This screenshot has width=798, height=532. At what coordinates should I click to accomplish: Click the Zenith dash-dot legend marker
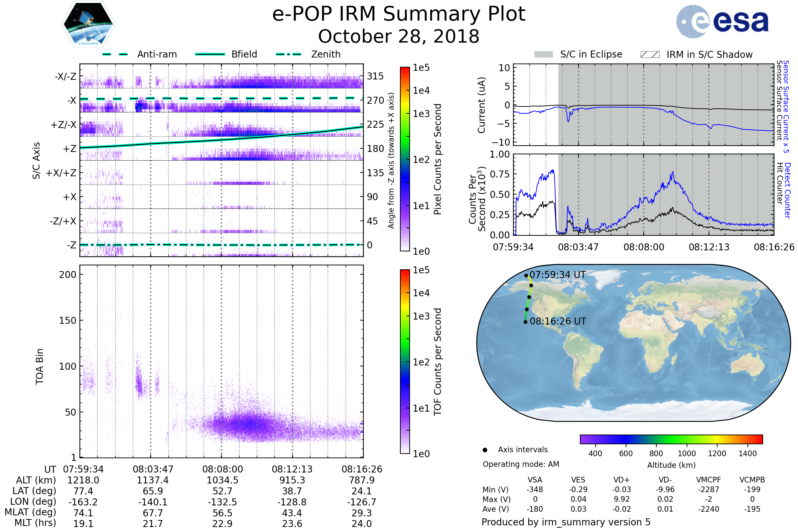288,54
